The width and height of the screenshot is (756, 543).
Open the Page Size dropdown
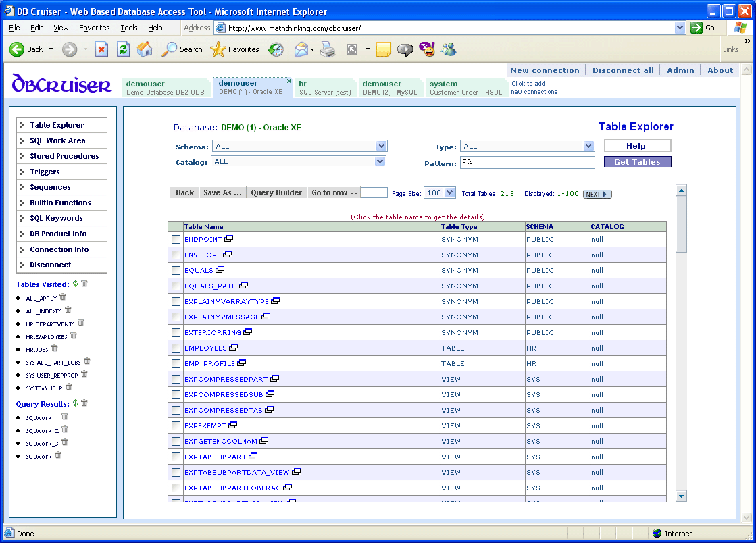[450, 193]
